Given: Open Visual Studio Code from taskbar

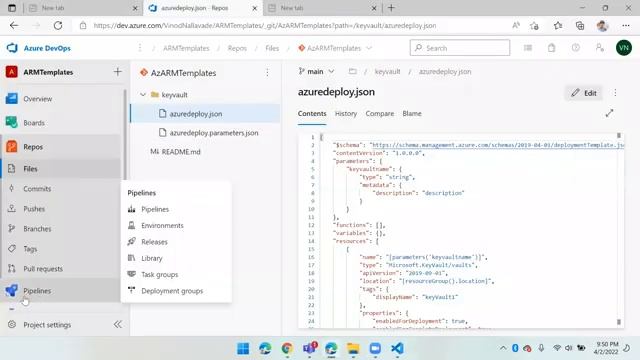Looking at the screenshot, I should (x=397, y=348).
